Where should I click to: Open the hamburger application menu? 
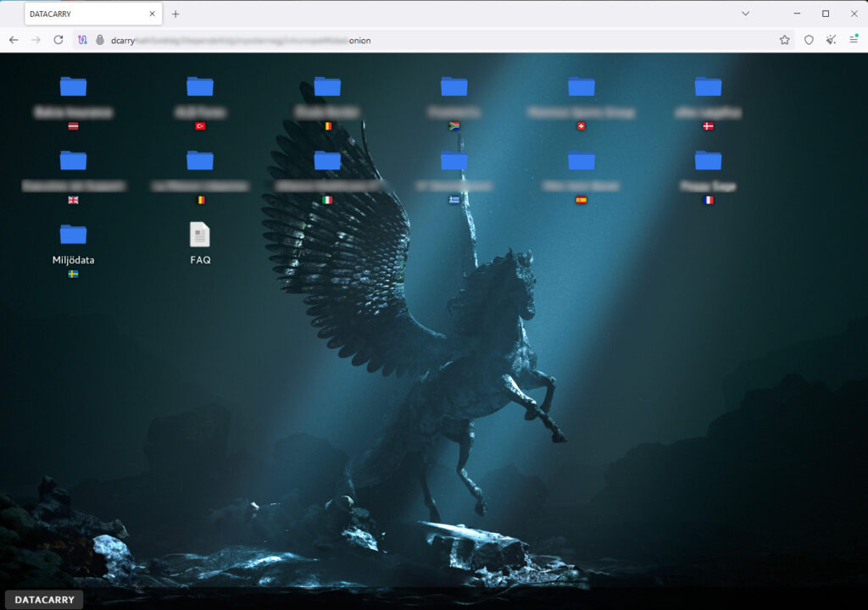[x=854, y=40]
